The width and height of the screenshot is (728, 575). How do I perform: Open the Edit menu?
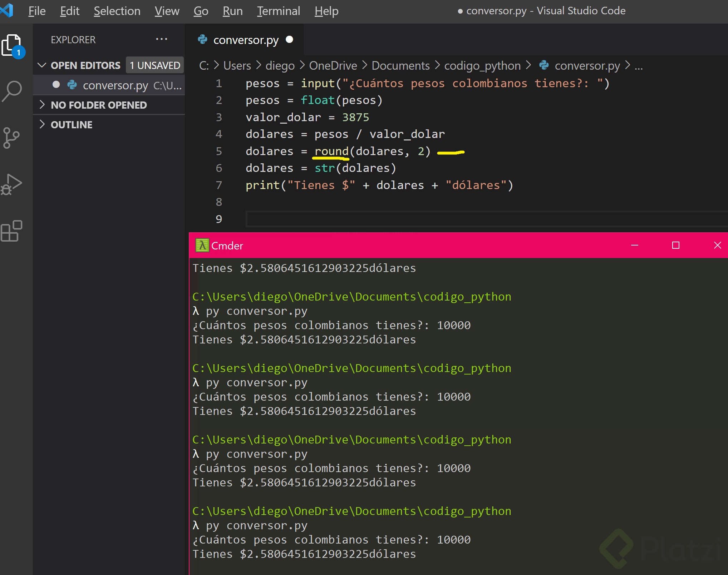click(70, 11)
